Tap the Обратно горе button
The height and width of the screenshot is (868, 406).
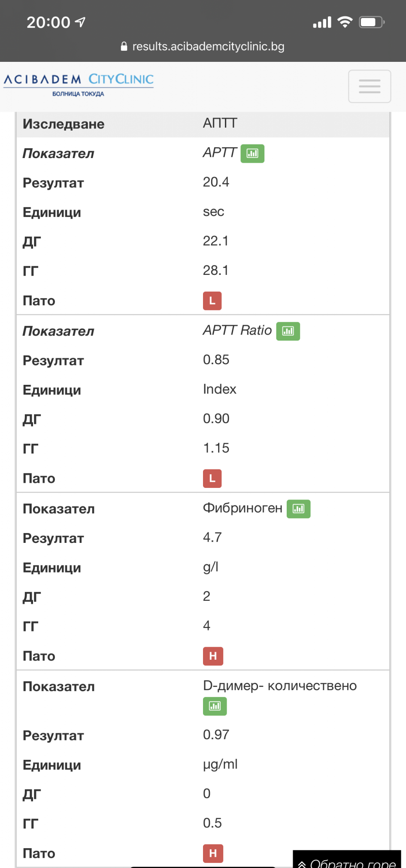[347, 860]
